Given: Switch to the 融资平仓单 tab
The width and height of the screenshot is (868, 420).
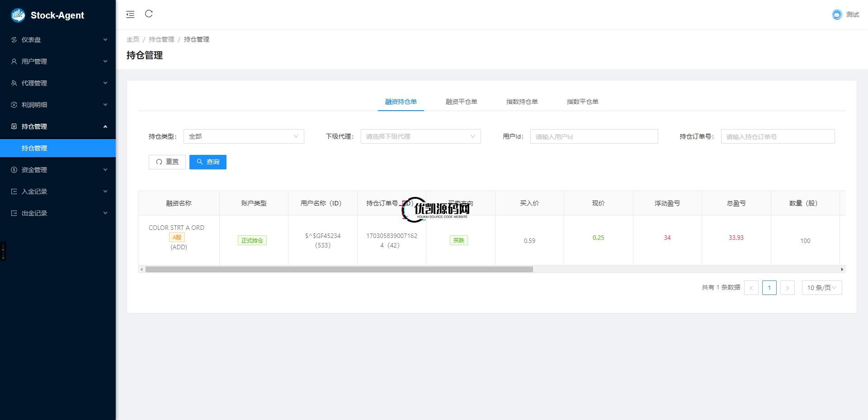Looking at the screenshot, I should click(x=461, y=102).
